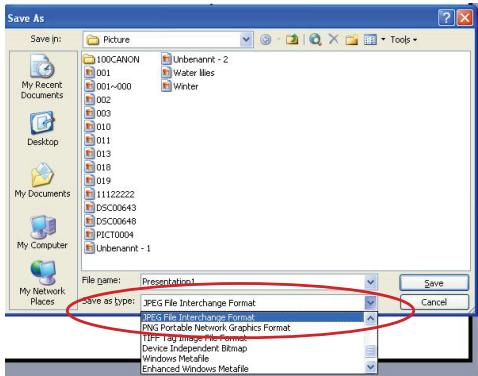Select PNG Portable Network Graphics Format
Viewport: 478px width, 376px height.
253,328
